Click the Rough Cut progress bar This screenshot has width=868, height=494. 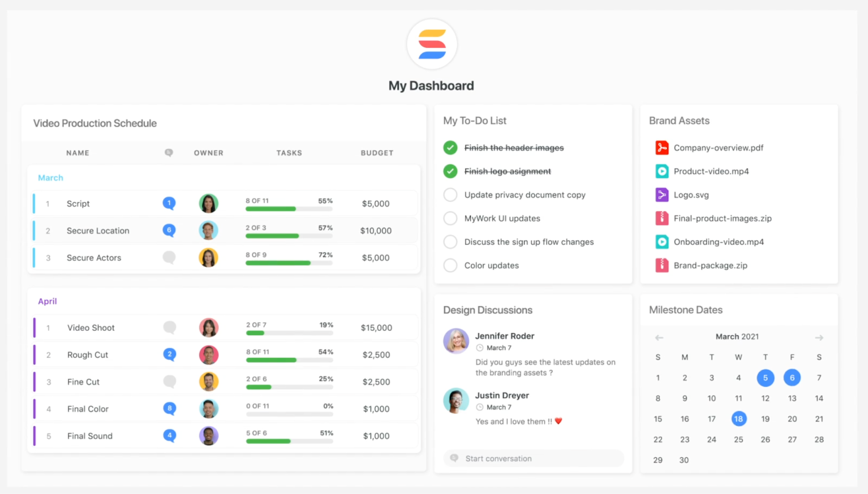pos(289,360)
